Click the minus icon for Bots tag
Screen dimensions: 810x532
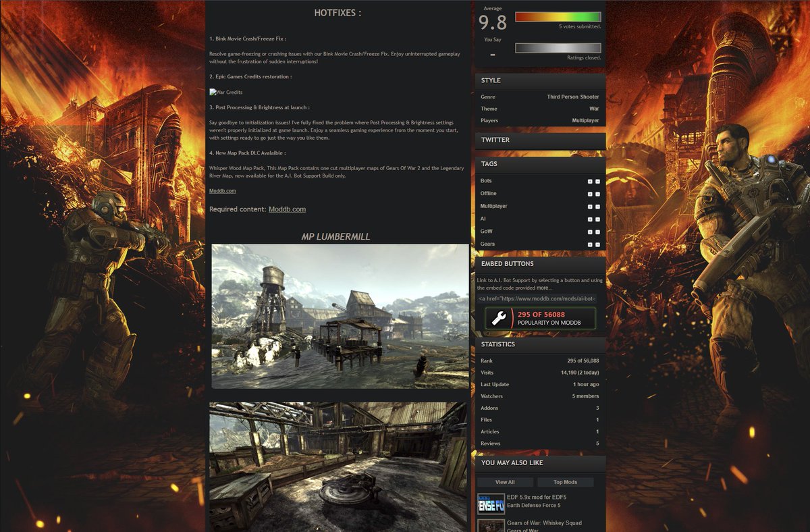597,182
